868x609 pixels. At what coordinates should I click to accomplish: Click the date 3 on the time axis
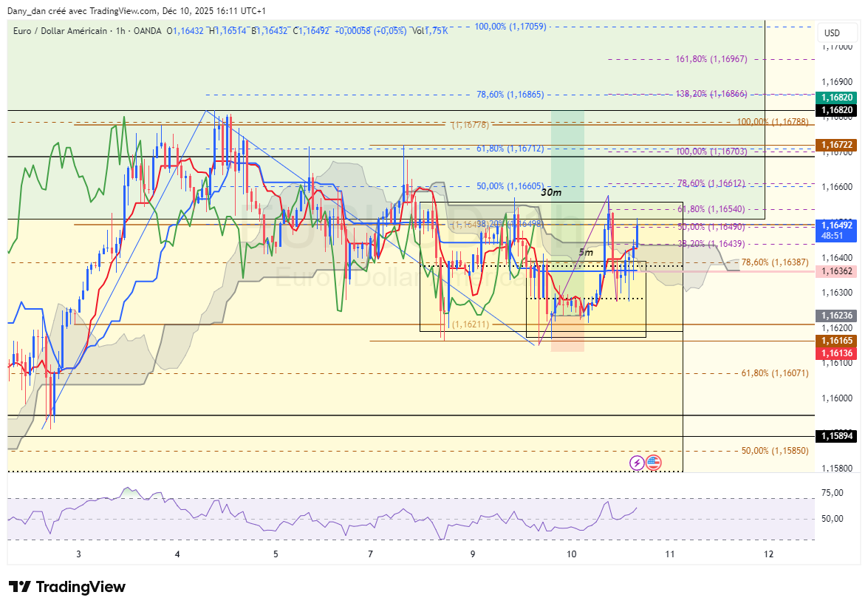pyautogui.click(x=78, y=554)
